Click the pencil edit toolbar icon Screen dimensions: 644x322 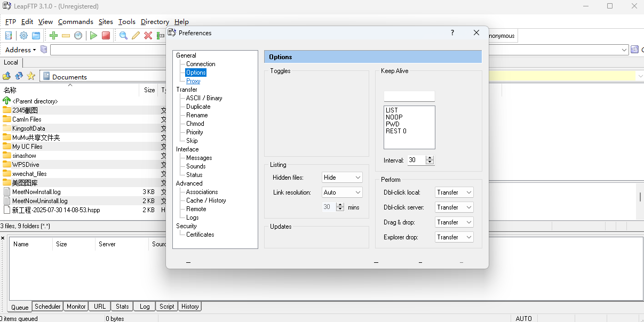[x=136, y=36]
